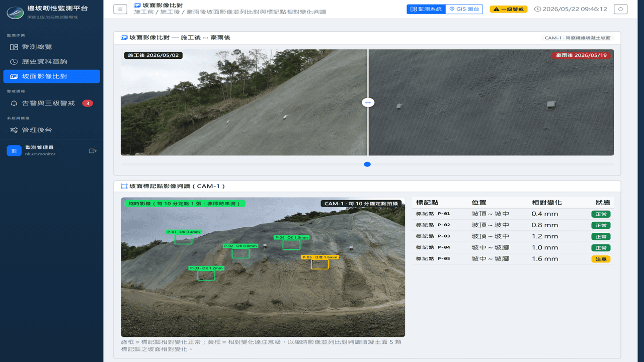The width and height of the screenshot is (644, 362).
Task: Open 歷史資料查詢 page
Action: tap(51, 62)
